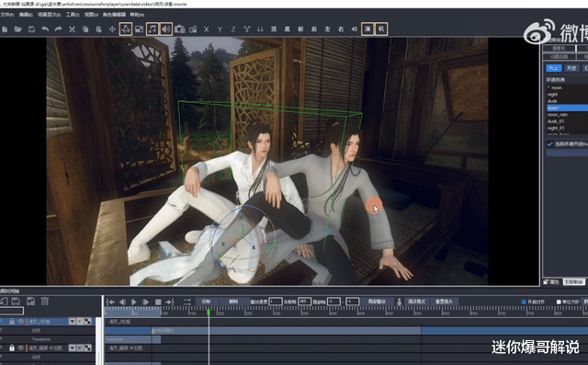Viewport: 588px width, 365px height.
Task: Step forward one frame
Action: (x=146, y=302)
